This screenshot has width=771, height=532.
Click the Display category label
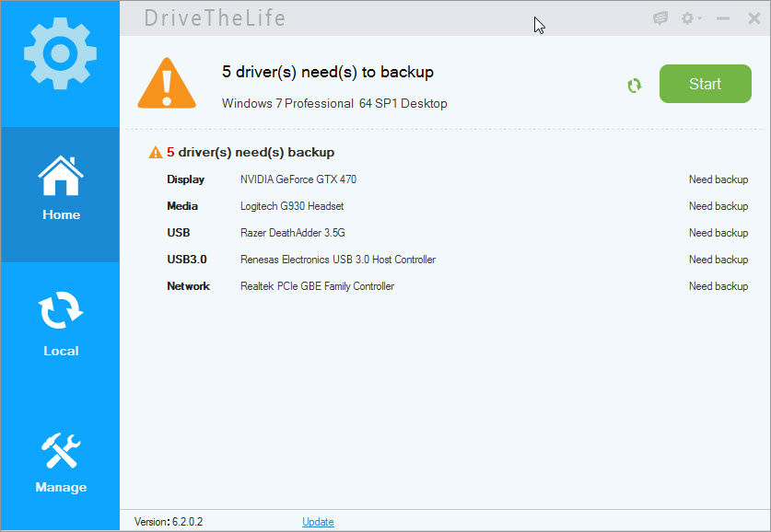pos(185,179)
